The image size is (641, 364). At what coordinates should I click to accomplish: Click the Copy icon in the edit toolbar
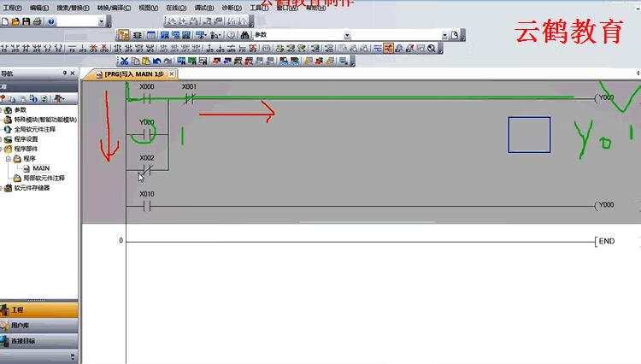[x=135, y=62]
